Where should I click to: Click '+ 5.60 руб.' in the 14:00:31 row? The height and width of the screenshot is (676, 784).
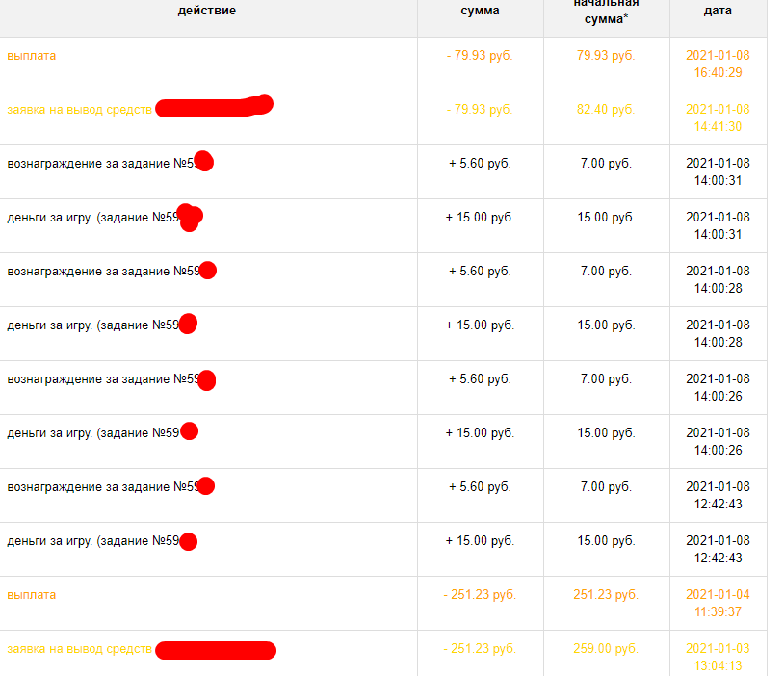(x=480, y=164)
